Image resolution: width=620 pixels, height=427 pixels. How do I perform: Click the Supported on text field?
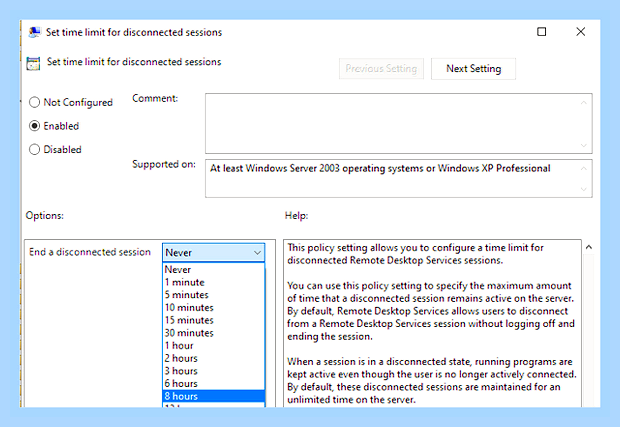click(399, 178)
